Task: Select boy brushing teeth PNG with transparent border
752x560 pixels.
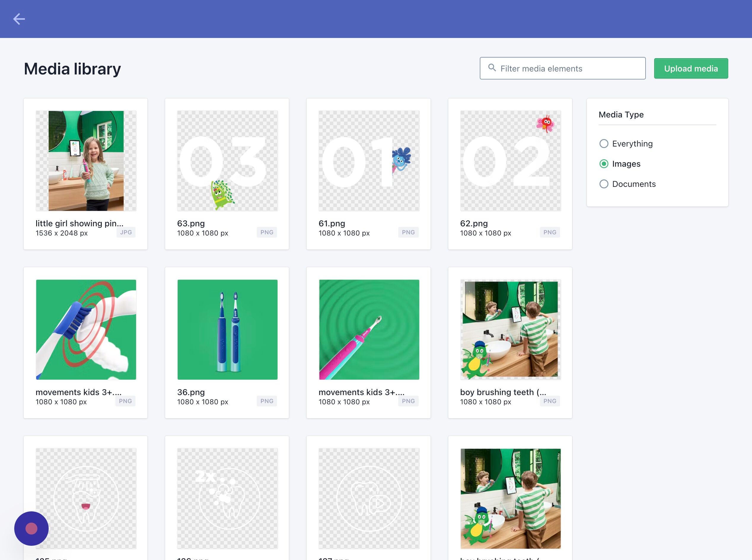Action: (x=510, y=330)
